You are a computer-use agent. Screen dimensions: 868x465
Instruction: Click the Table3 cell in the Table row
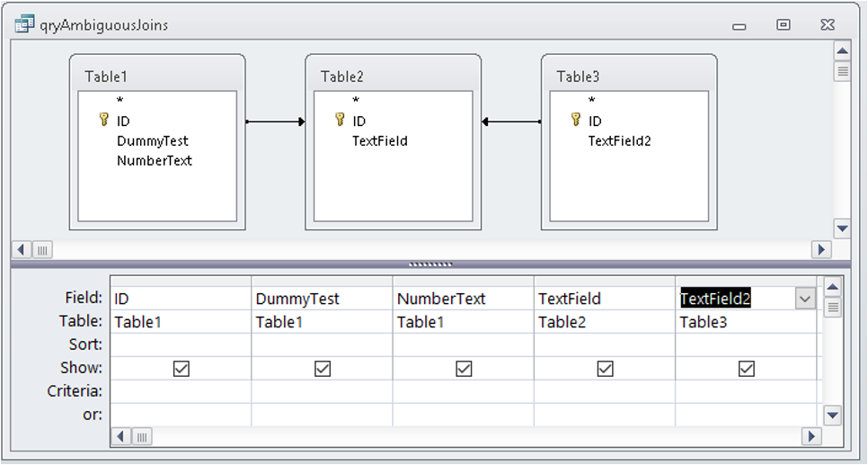click(746, 322)
